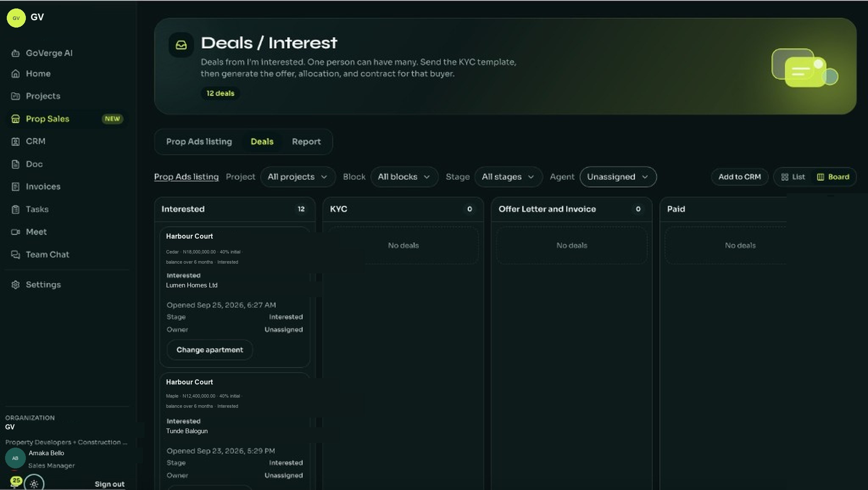Open the Team Chat icon
The width and height of the screenshot is (868, 490).
(16, 255)
